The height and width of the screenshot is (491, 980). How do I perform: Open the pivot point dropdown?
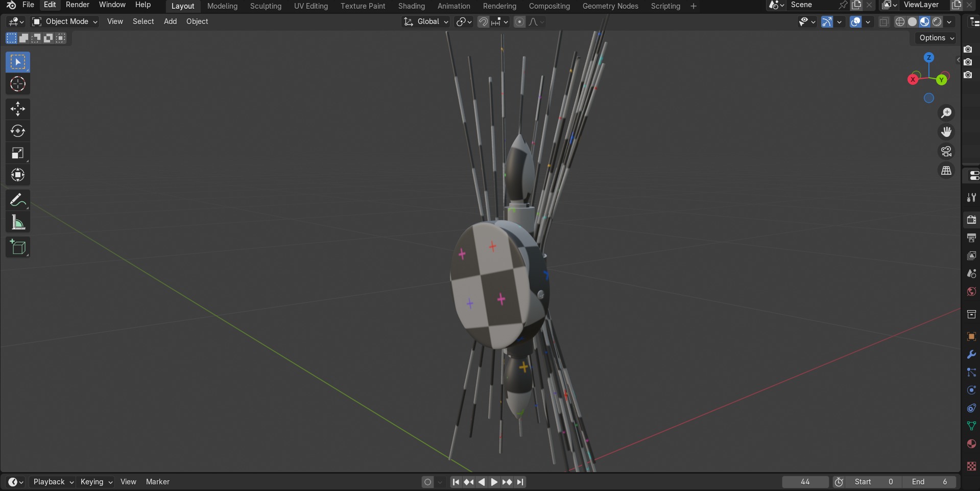point(464,22)
